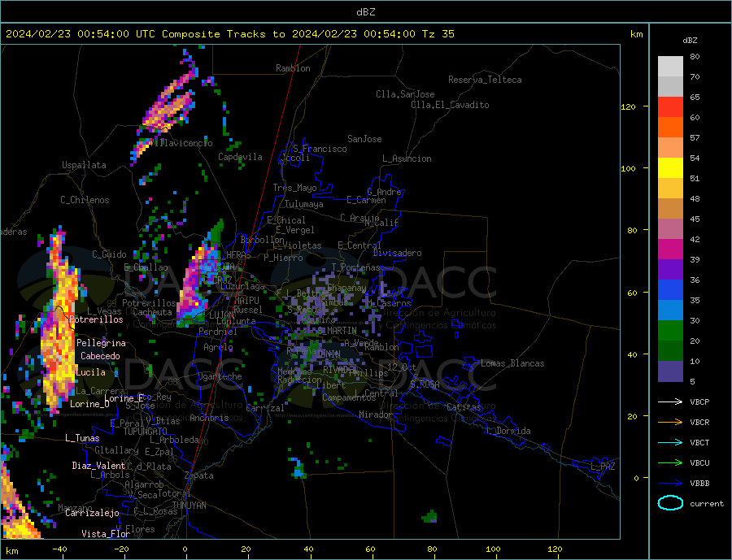Screen dimensions: 732x560
Task: Click the 'dBZ' title at window top
Action: (365, 12)
